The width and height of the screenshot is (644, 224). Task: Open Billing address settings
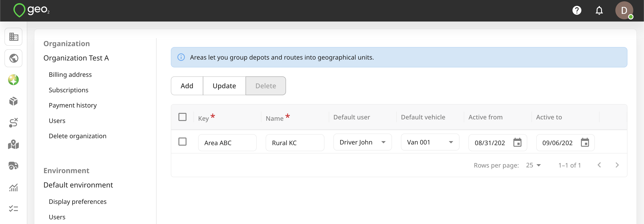(70, 75)
